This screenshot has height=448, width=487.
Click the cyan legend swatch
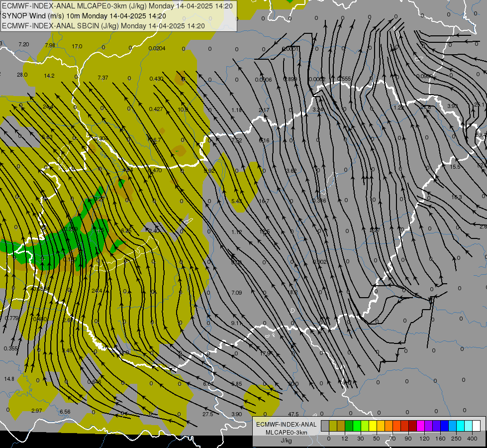click(x=461, y=426)
